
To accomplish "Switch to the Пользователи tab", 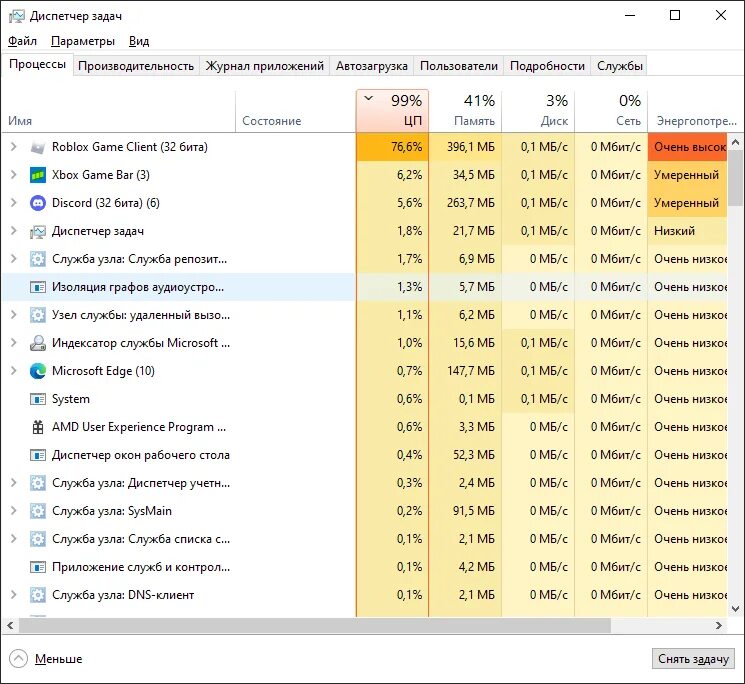I will pyautogui.click(x=458, y=66).
